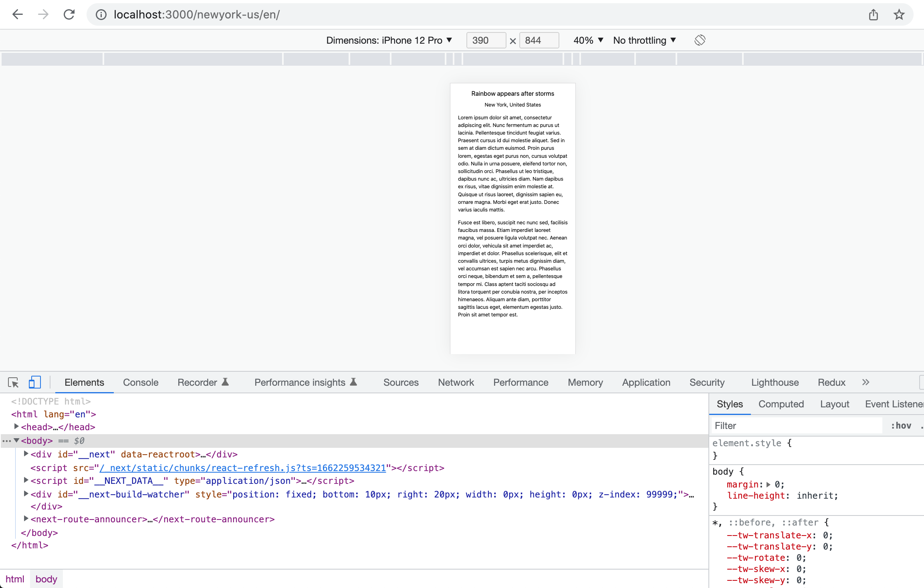Viewport: 924px width, 588px height.
Task: Click the browser back arrow
Action: coord(18,15)
